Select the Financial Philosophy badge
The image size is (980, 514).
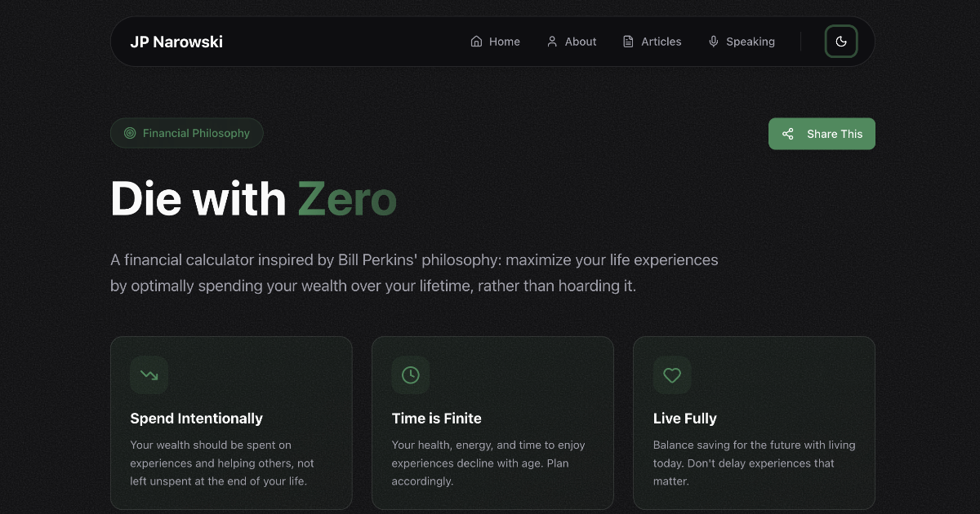click(x=186, y=133)
